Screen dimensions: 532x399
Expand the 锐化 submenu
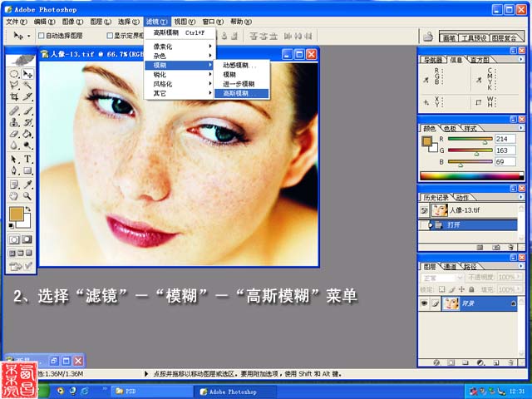(x=180, y=75)
